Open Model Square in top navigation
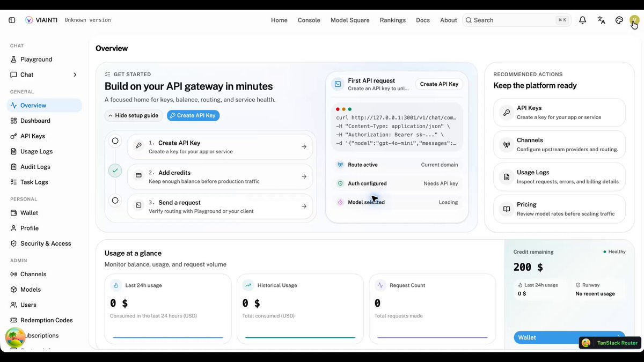 (350, 20)
